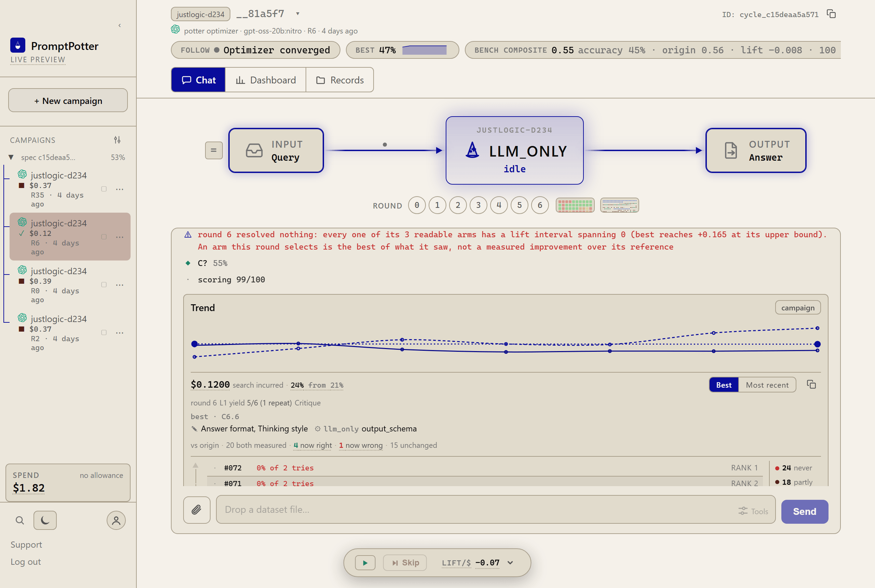This screenshot has height=588, width=875.
Task: Copy the best prompt in Trend panel
Action: click(811, 385)
